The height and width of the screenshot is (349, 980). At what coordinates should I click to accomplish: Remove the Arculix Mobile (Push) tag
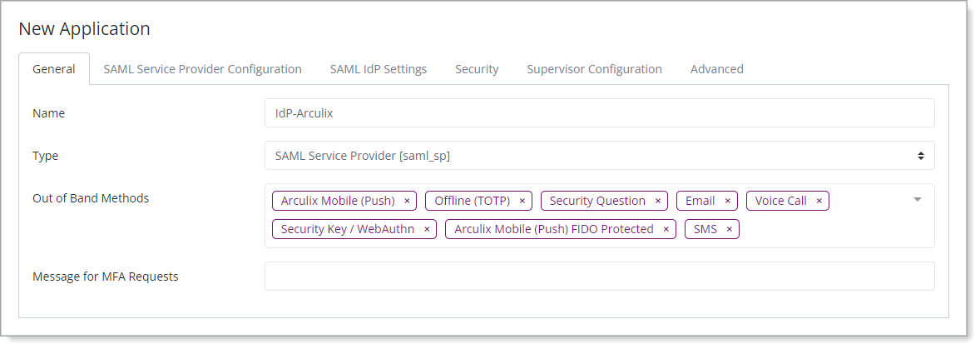click(x=407, y=201)
